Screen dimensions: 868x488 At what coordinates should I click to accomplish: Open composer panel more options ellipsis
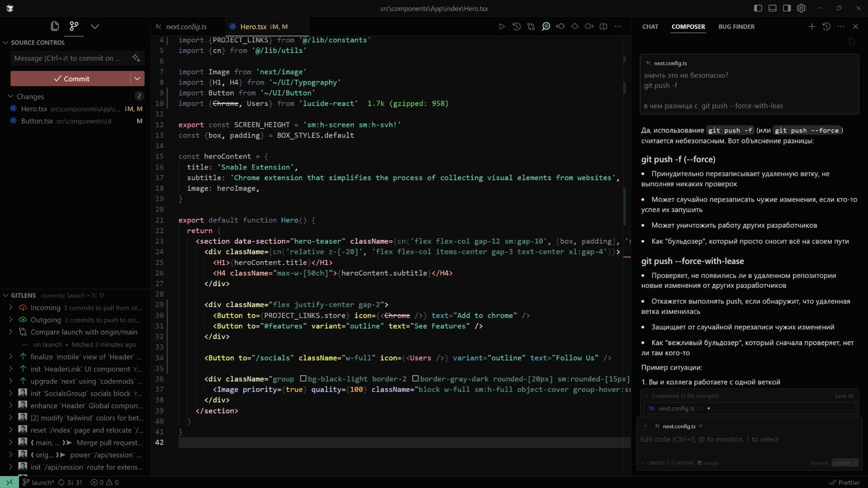[x=841, y=26]
